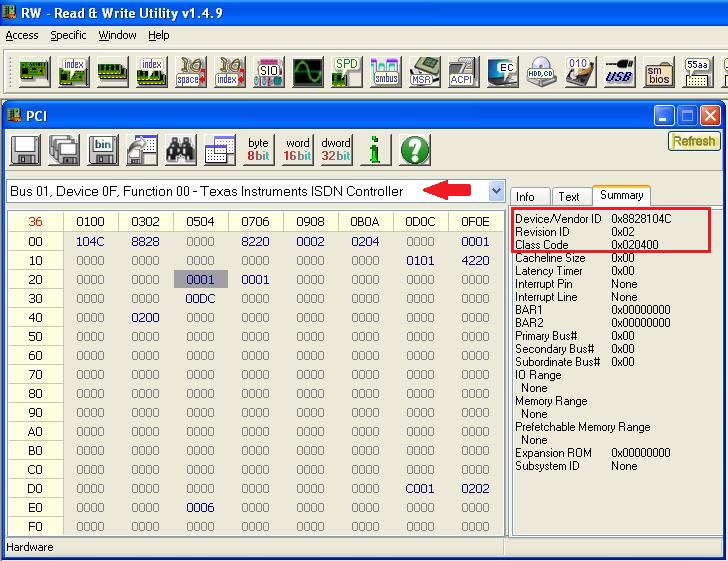Select the highlighted 0001 cell in row 20
This screenshot has height=561, width=728.
tap(200, 280)
